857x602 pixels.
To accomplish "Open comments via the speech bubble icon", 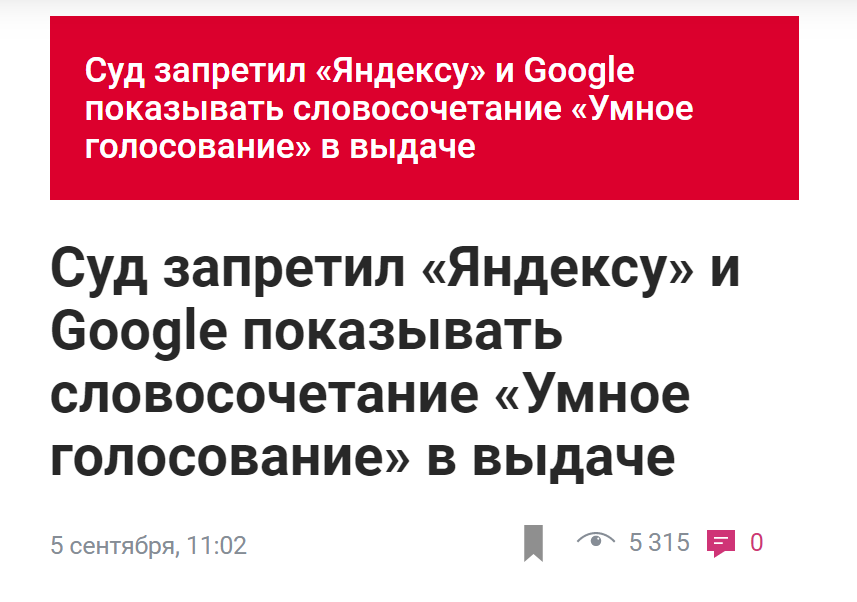I will click(x=720, y=543).
